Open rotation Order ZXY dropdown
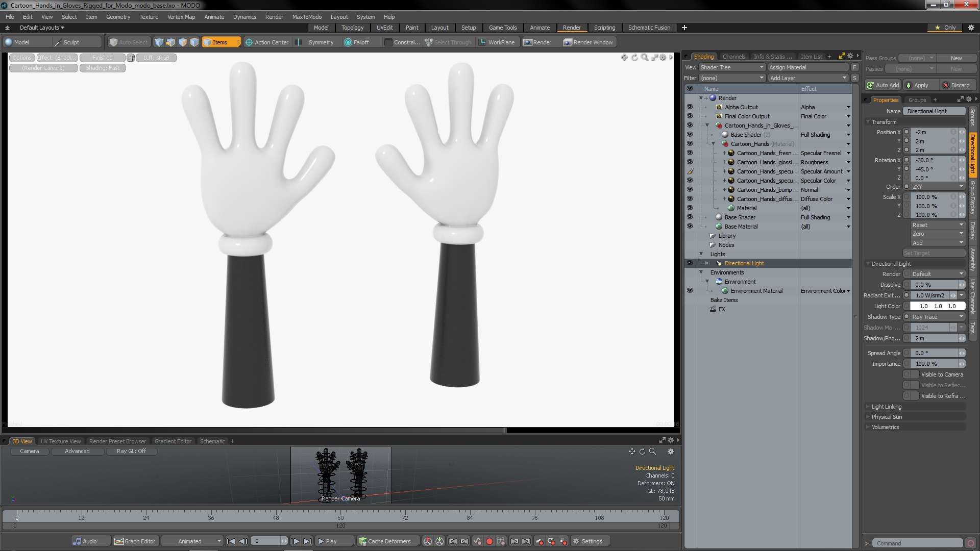Screen dimensions: 980x551 point(937,187)
